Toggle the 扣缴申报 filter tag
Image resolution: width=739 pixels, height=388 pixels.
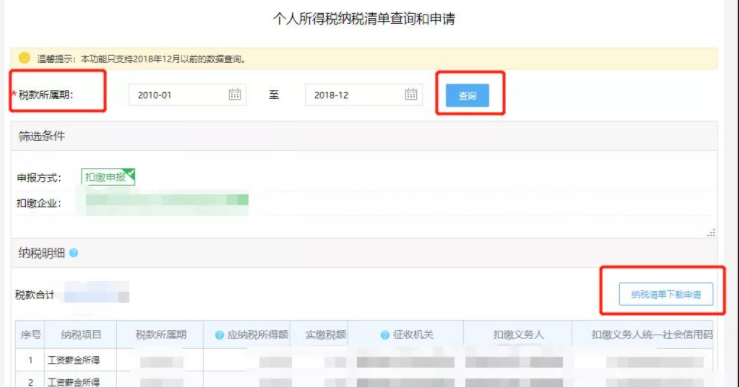coord(108,177)
